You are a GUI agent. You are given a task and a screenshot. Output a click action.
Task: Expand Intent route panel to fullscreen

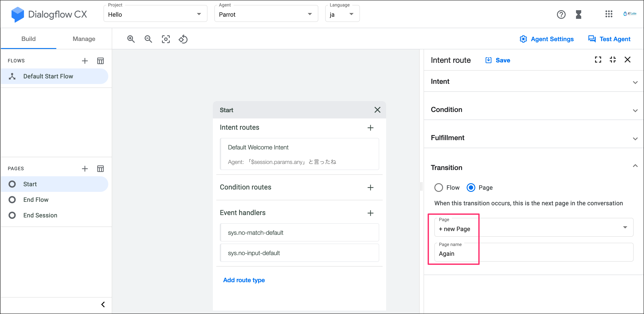point(598,60)
